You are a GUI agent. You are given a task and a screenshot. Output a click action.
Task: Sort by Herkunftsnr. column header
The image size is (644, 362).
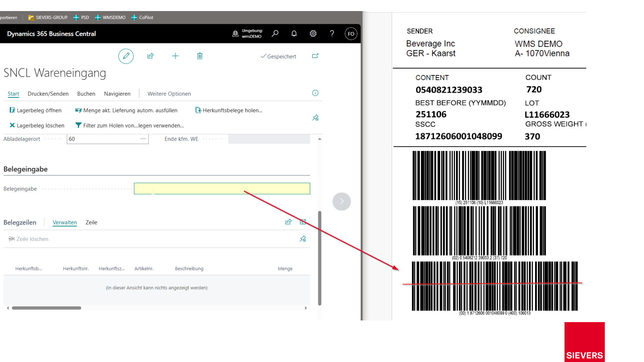coord(76,268)
